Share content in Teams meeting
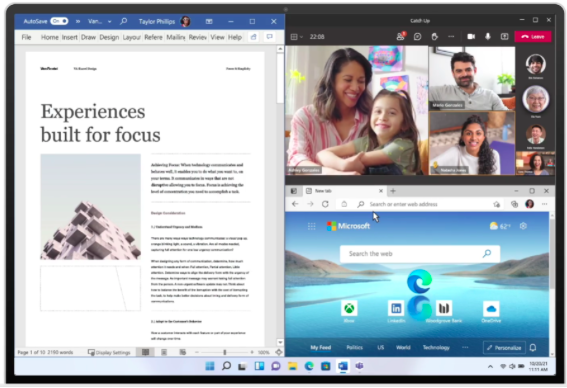Screen dimensions: 567x388 (x=504, y=37)
